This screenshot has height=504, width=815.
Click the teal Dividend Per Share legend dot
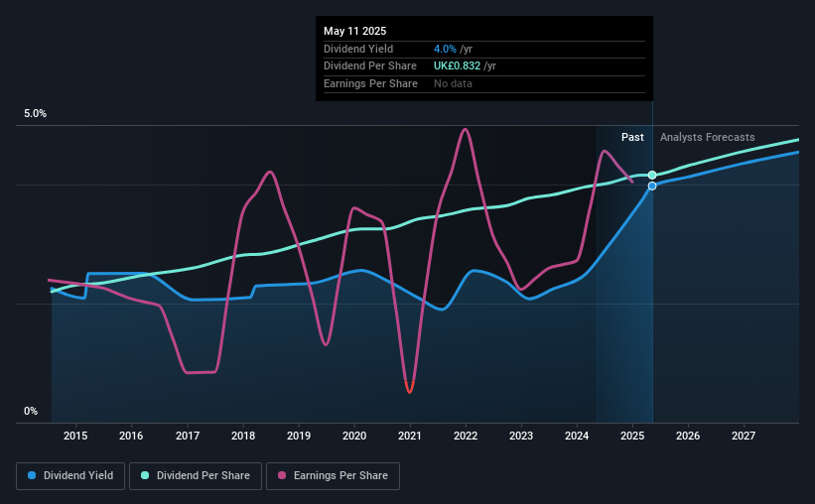(x=145, y=475)
